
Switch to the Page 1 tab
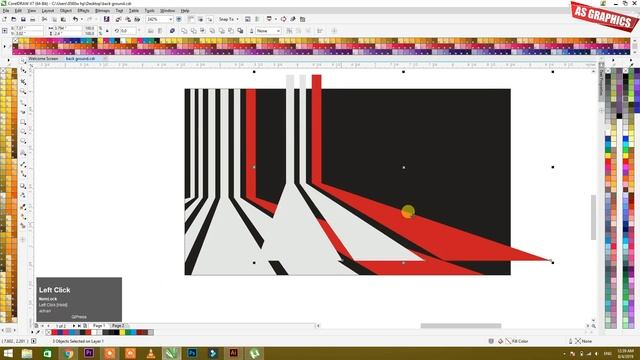tap(99, 326)
